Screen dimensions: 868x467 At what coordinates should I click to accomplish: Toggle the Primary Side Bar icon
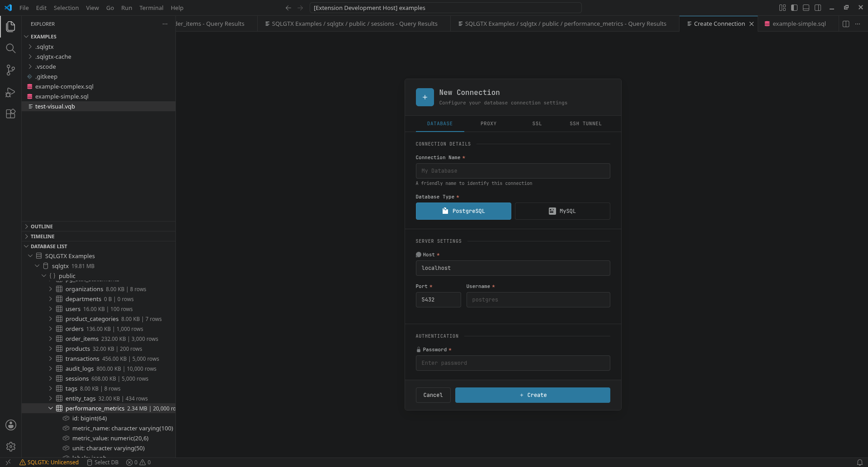(x=794, y=8)
